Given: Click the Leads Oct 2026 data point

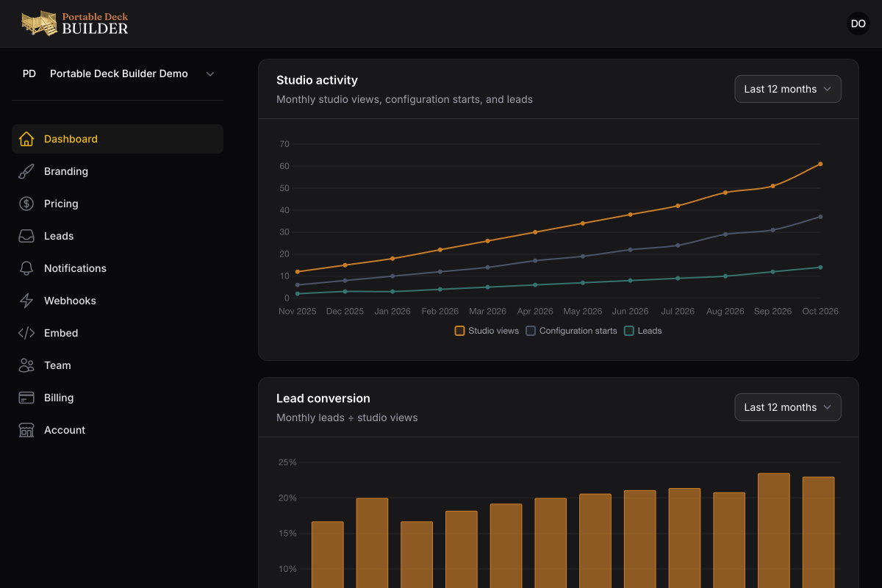Looking at the screenshot, I should pyautogui.click(x=820, y=268).
